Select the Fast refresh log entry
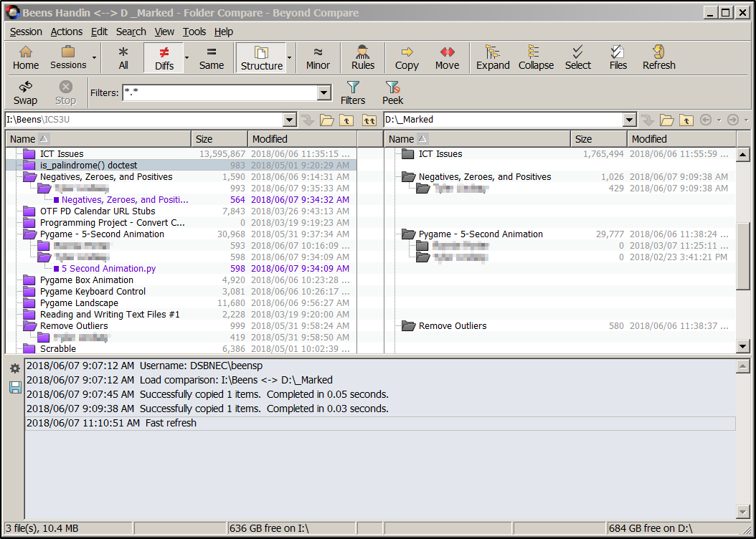 (380, 424)
